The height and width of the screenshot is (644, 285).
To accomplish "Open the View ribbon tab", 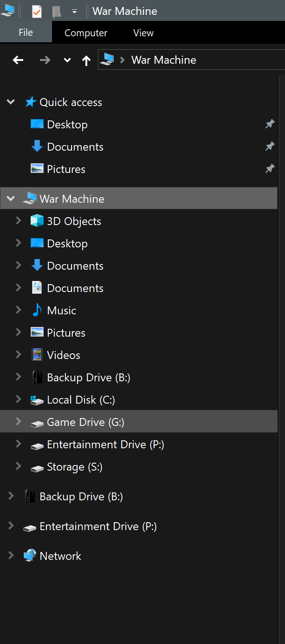I will pos(143,33).
